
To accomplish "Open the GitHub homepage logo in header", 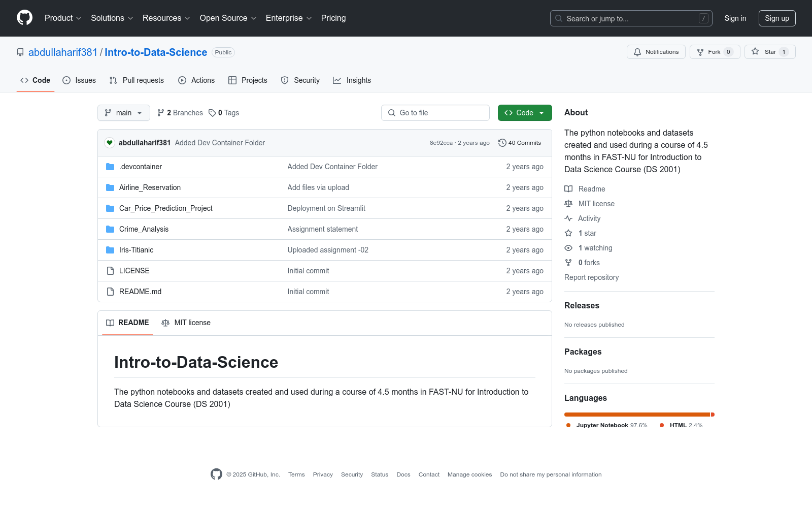I will pyautogui.click(x=24, y=18).
